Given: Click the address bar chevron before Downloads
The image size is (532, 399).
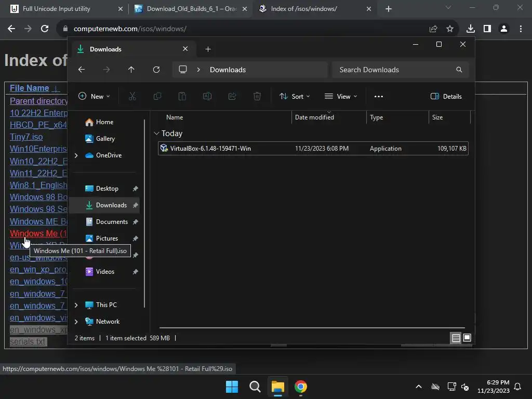Looking at the screenshot, I should (x=198, y=70).
